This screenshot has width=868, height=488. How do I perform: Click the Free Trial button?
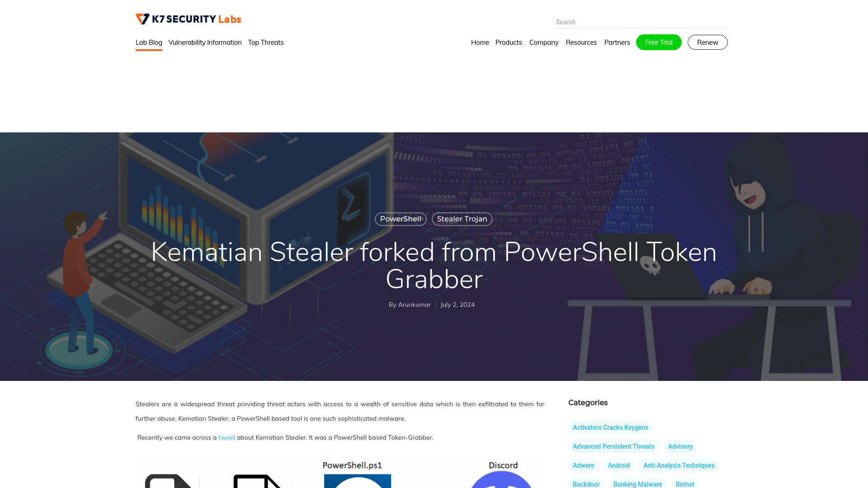pos(659,42)
